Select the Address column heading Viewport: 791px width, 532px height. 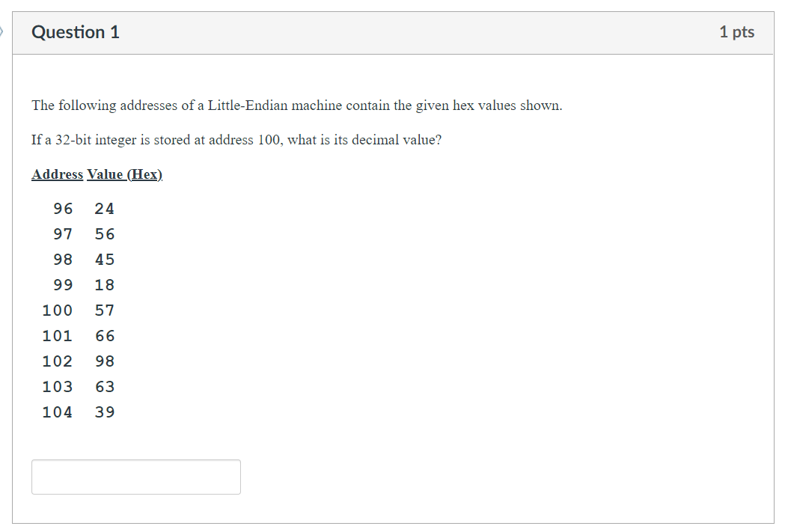[57, 174]
